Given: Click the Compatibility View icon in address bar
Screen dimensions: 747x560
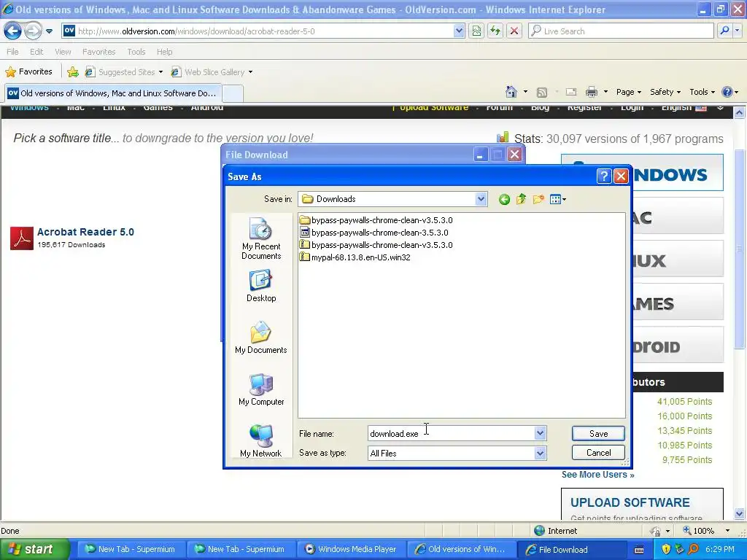Looking at the screenshot, I should click(476, 31).
